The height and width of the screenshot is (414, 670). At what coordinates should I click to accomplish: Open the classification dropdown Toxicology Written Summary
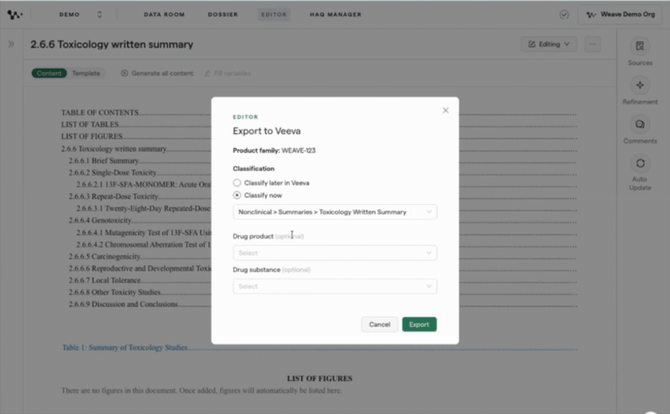(x=335, y=212)
